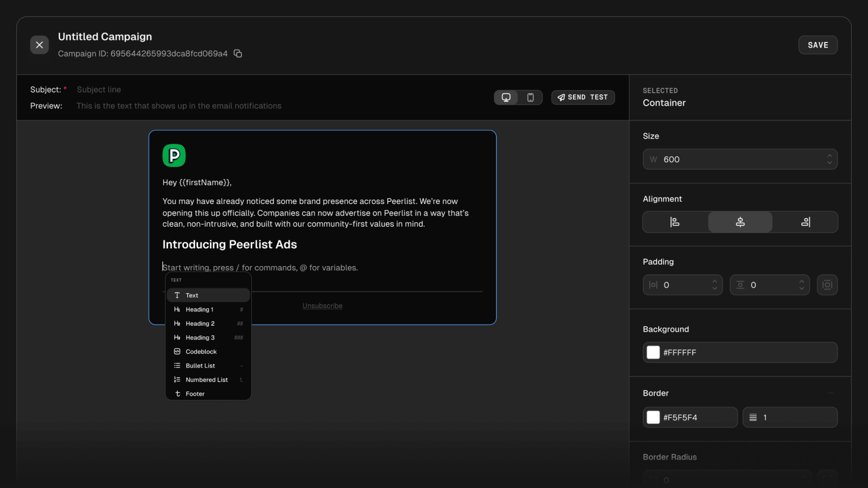Screen dimensions: 868x488
Task: Align the container to center
Action: (x=740, y=222)
